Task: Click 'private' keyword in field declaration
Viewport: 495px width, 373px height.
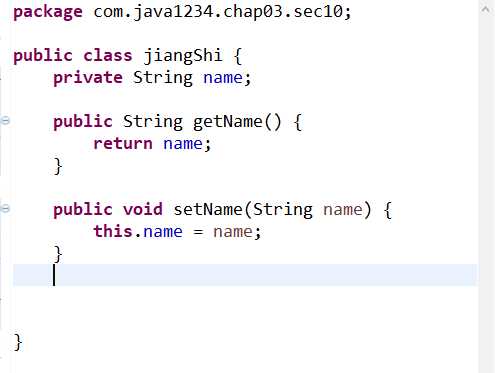Action: coord(88,78)
